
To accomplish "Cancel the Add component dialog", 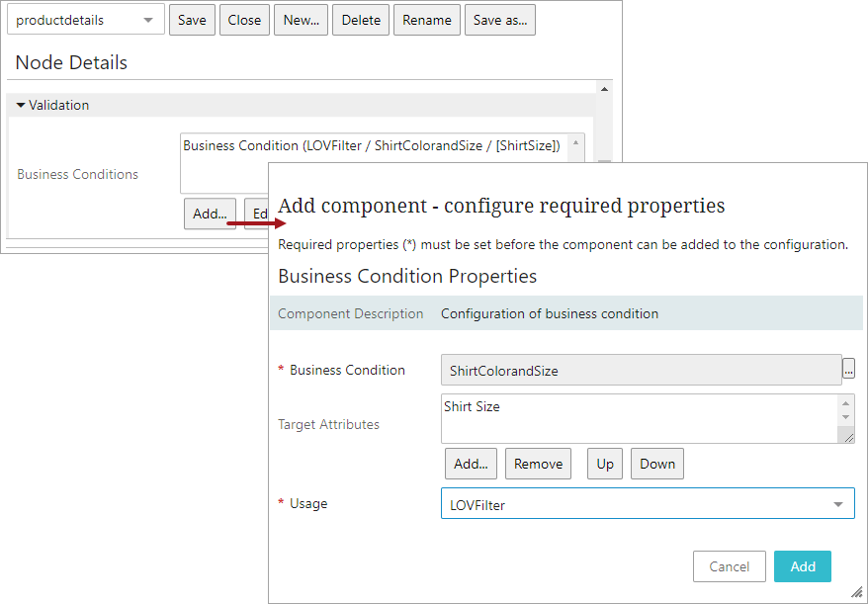I will point(730,566).
